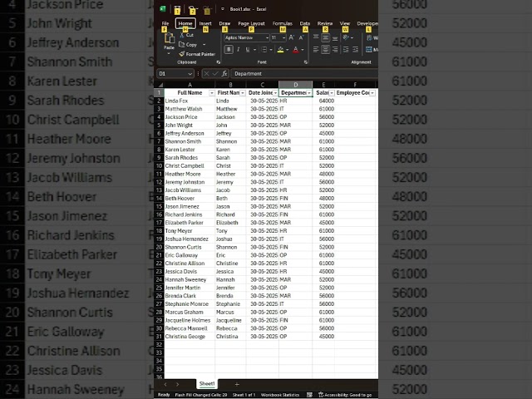The width and height of the screenshot is (532, 399).
Task: Open the Full Name column filter dropdown
Action: [212, 93]
